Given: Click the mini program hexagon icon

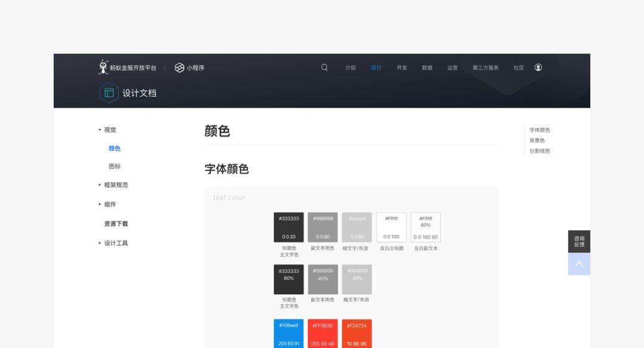Looking at the screenshot, I should [179, 67].
